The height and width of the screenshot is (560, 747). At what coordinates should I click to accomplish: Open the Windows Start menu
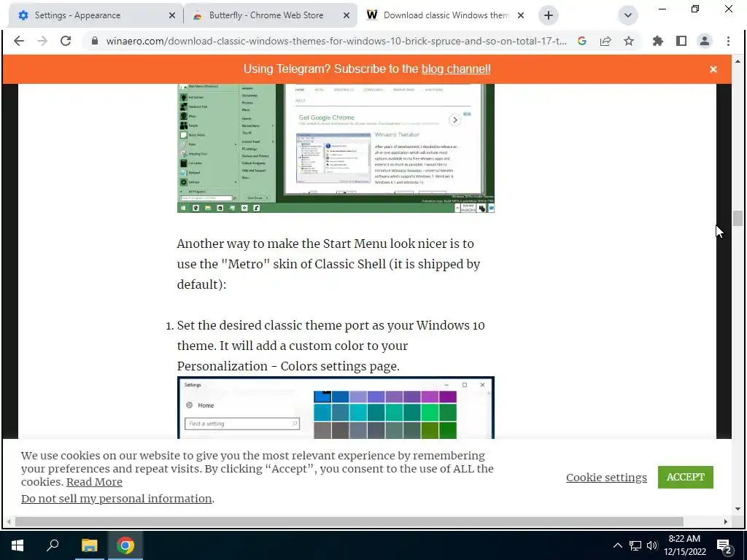(18, 545)
